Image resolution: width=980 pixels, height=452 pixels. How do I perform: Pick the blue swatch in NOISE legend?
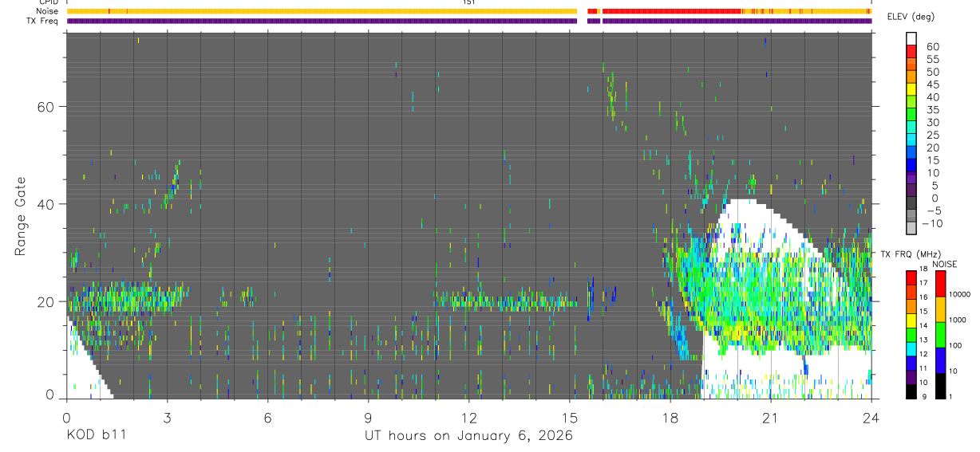[x=940, y=360]
